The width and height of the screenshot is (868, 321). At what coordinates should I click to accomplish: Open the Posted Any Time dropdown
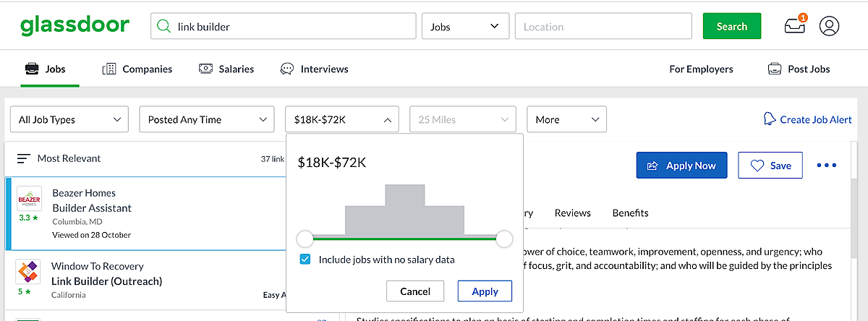click(x=207, y=120)
